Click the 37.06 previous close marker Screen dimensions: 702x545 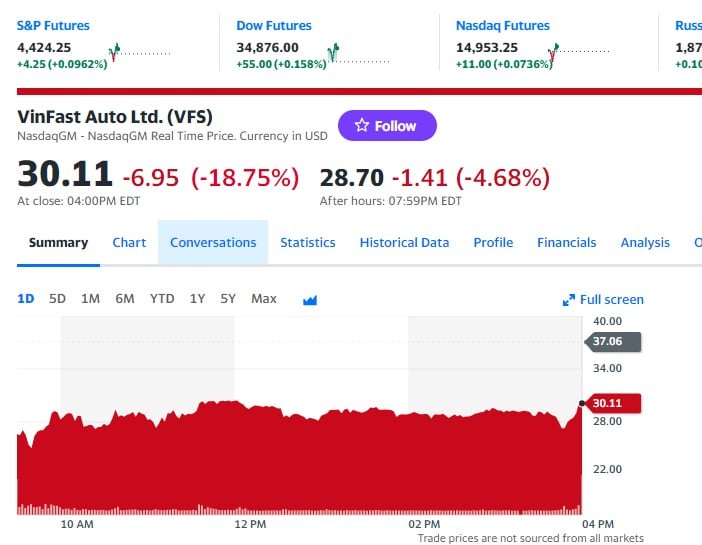pyautogui.click(x=610, y=342)
